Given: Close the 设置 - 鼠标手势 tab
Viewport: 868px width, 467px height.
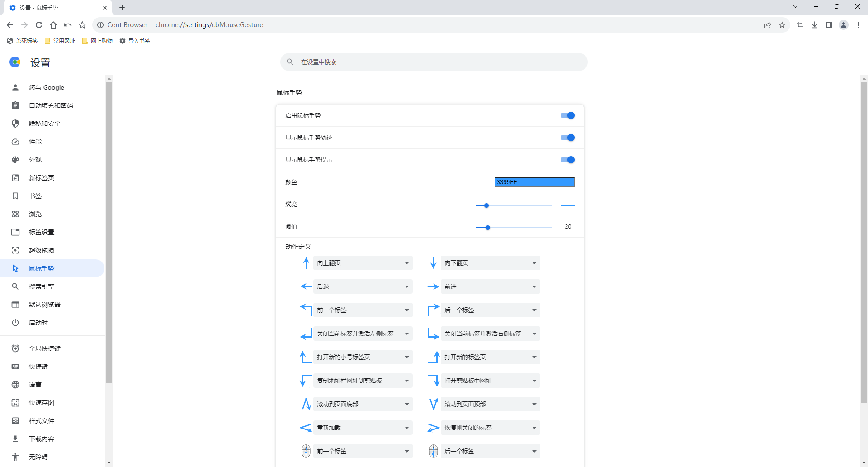Looking at the screenshot, I should click(105, 8).
